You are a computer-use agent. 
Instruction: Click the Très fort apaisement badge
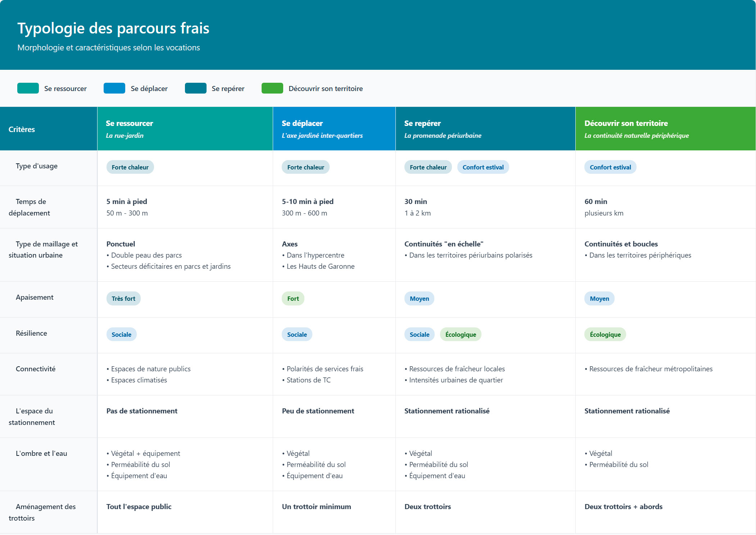123,299
